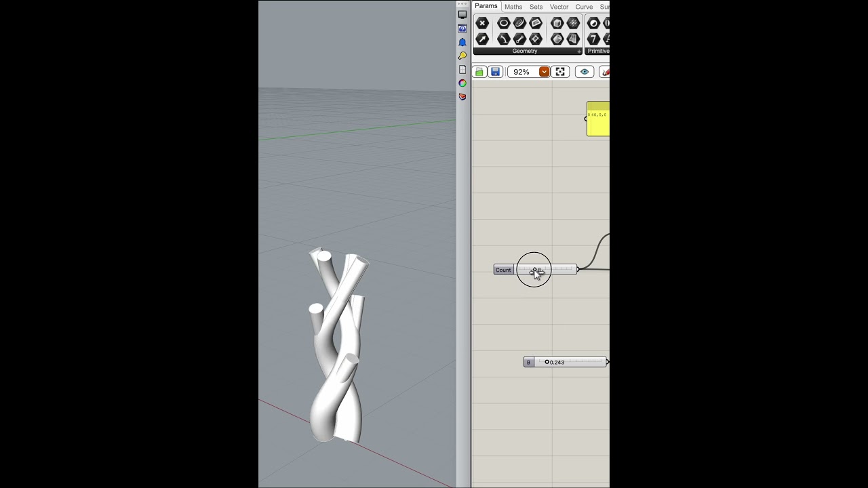
Task: Click the B slider track at 0.243
Action: point(570,362)
